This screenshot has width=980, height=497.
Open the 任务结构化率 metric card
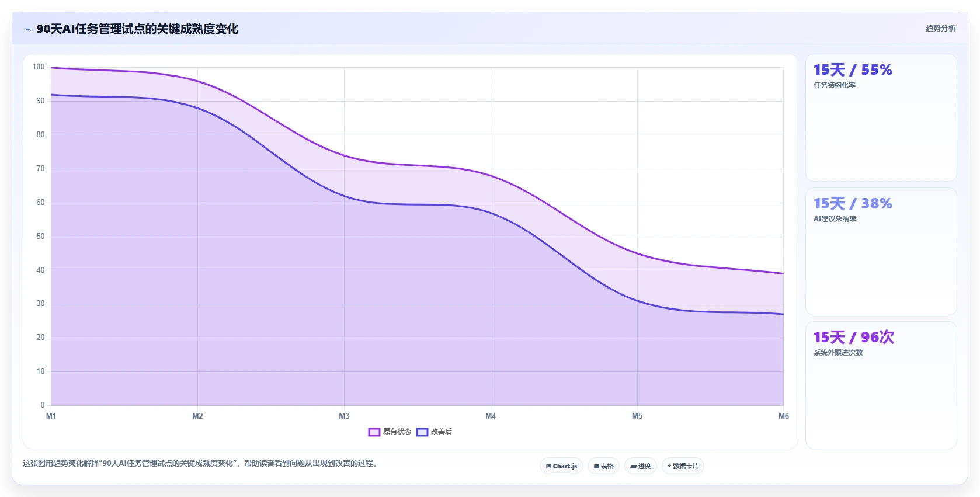point(881,118)
